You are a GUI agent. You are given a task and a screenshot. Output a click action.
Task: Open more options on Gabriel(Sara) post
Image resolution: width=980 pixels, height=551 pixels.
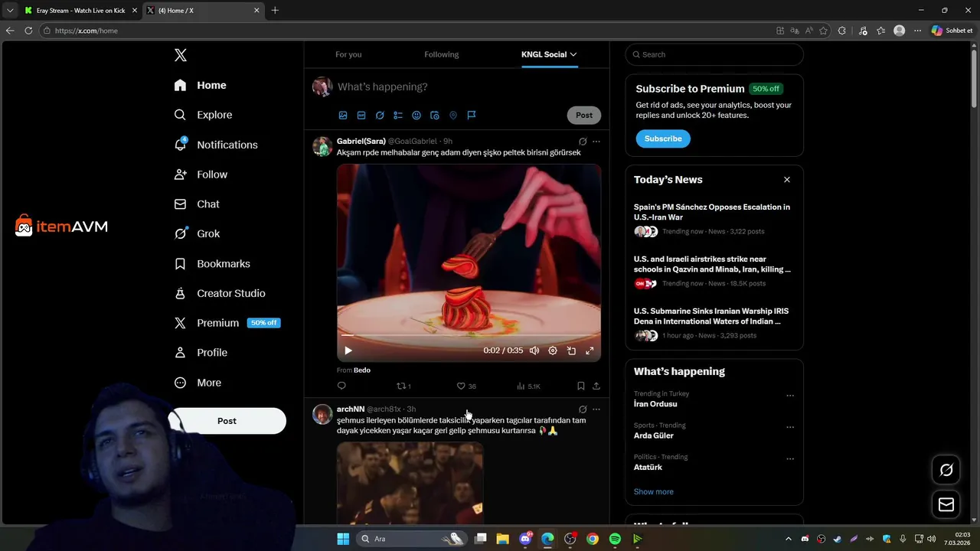pos(596,142)
